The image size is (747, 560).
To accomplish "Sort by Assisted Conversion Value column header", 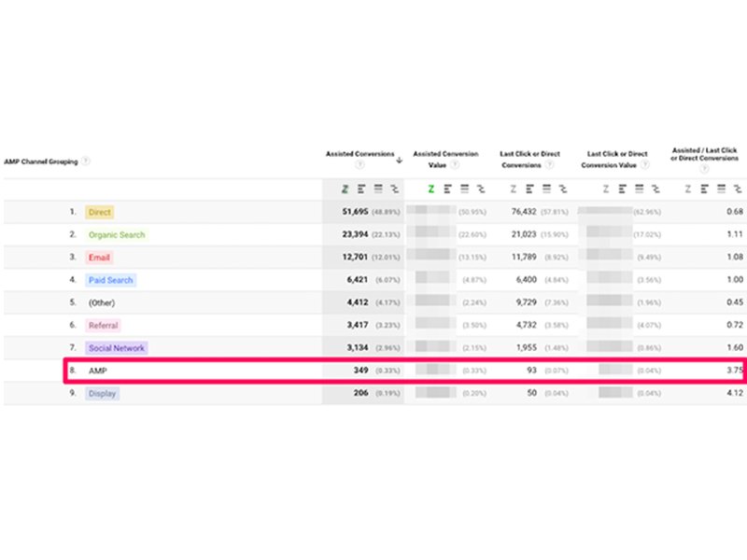I will (x=445, y=160).
